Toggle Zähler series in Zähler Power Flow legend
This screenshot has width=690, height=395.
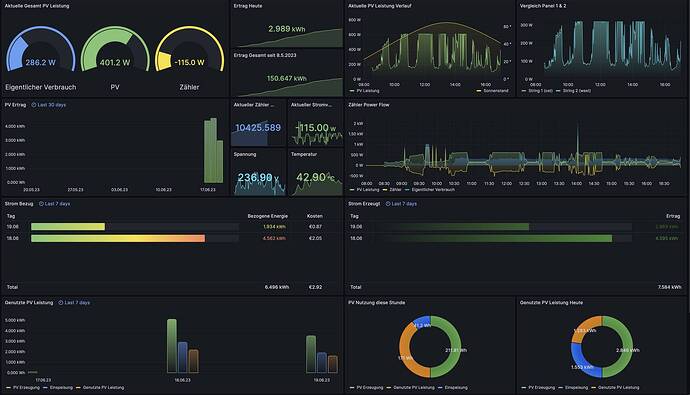point(395,190)
